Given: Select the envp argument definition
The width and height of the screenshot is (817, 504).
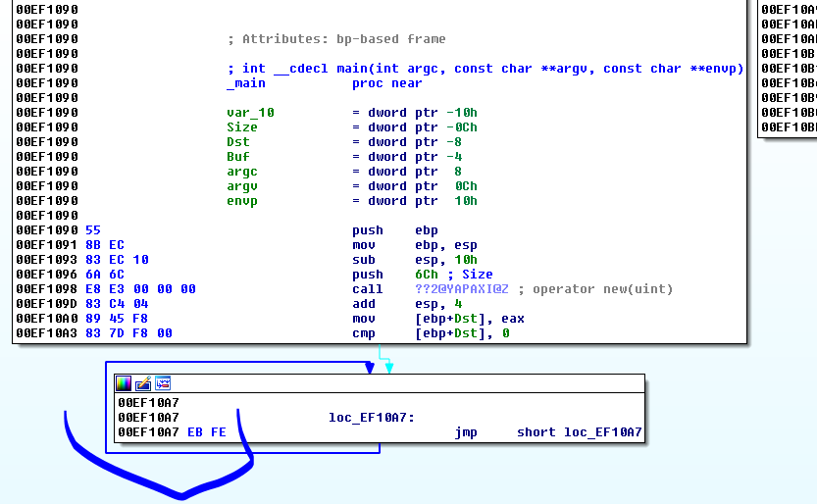Looking at the screenshot, I should pyautogui.click(x=242, y=201).
